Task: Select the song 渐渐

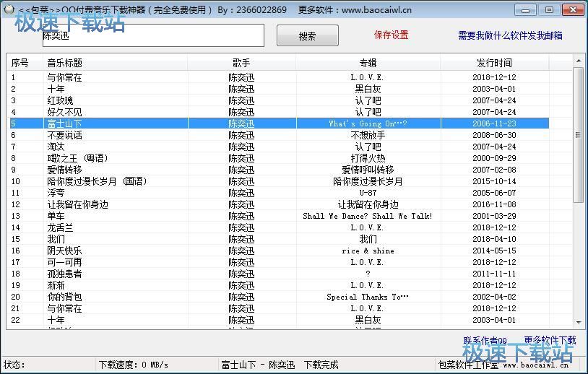Action: click(56, 286)
